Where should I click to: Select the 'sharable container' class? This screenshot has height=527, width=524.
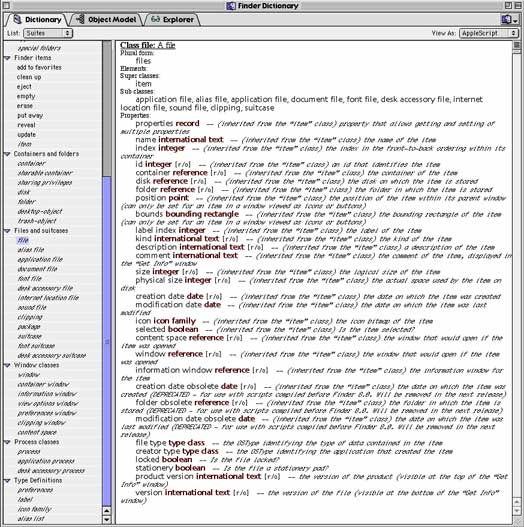point(45,173)
